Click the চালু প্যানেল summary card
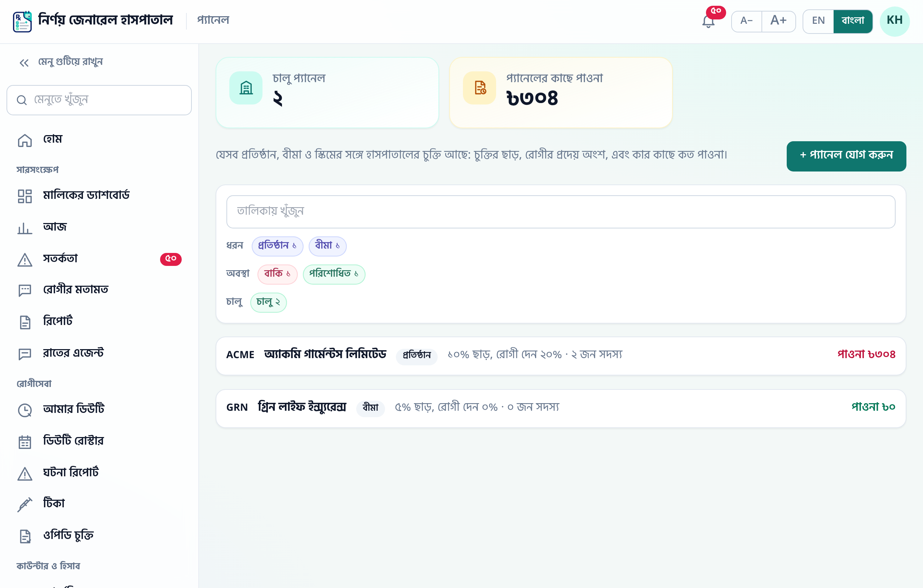 coord(327,92)
